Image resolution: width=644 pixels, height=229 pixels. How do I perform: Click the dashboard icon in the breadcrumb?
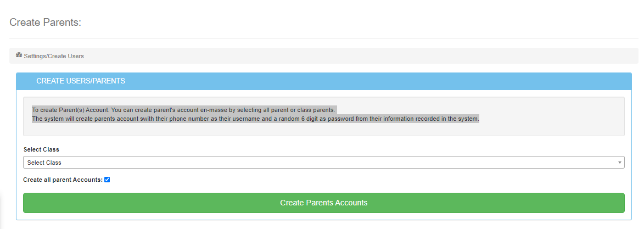click(19, 55)
